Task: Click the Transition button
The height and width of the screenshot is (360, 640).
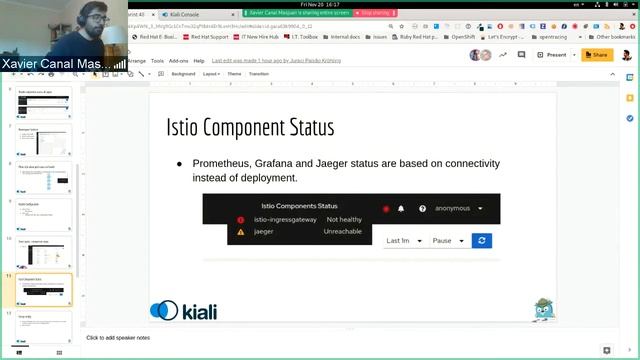Action: (x=259, y=74)
